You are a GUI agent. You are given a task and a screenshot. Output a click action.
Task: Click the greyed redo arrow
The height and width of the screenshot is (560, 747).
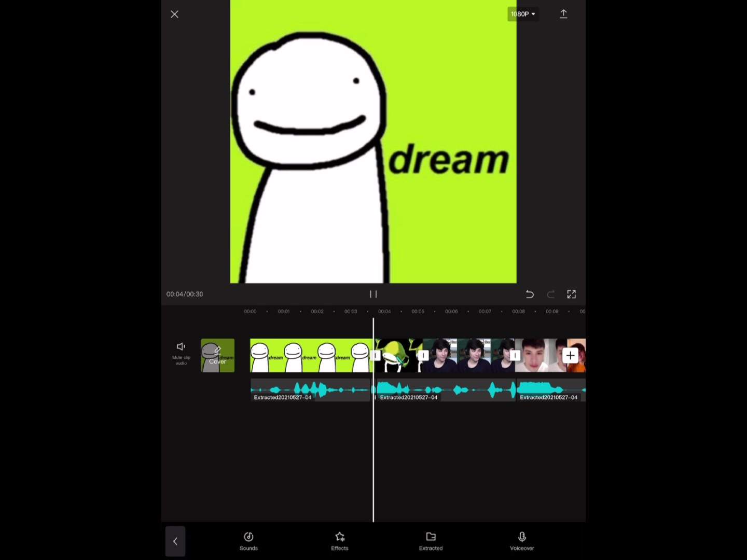[x=550, y=294]
